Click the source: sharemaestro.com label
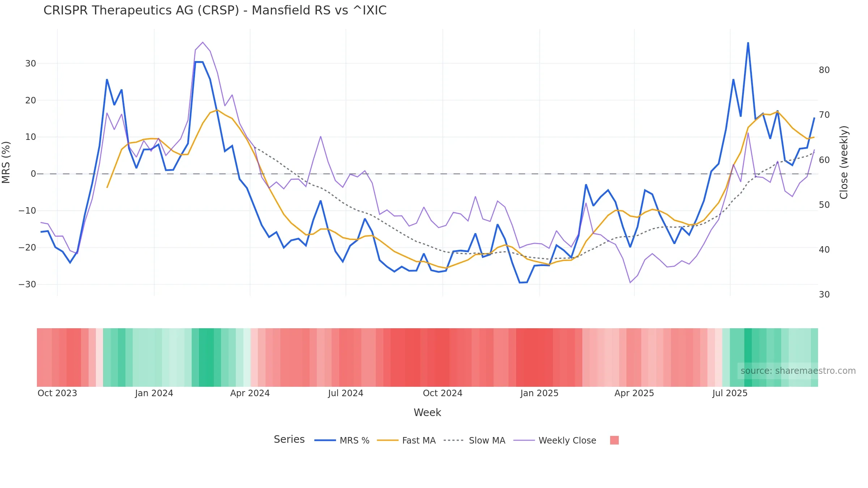The height and width of the screenshot is (488, 868). [x=798, y=371]
